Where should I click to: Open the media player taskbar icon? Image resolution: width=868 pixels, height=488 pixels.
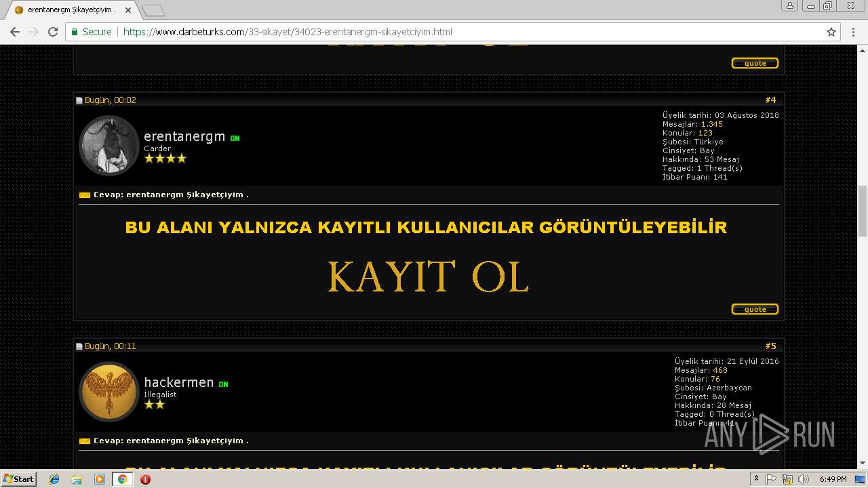(x=100, y=479)
